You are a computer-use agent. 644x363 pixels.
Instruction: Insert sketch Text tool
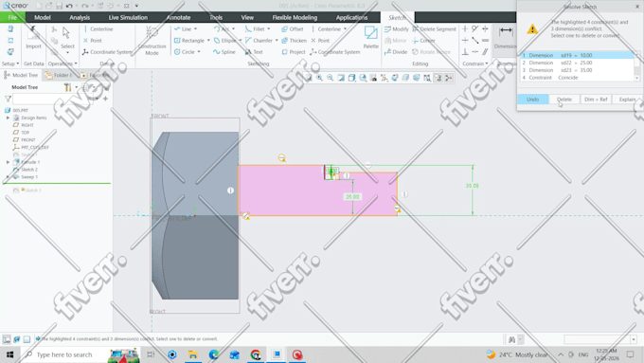(254, 52)
